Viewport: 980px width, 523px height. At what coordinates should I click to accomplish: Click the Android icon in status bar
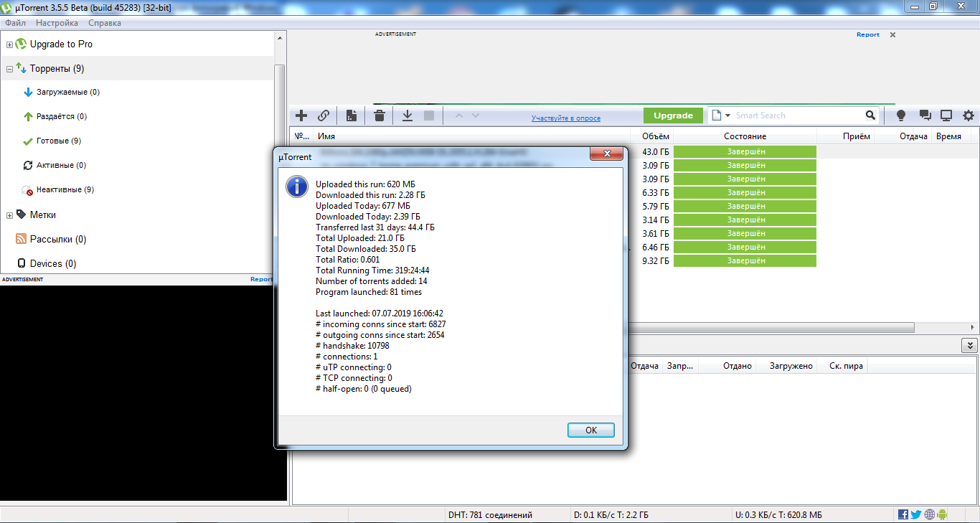(942, 514)
